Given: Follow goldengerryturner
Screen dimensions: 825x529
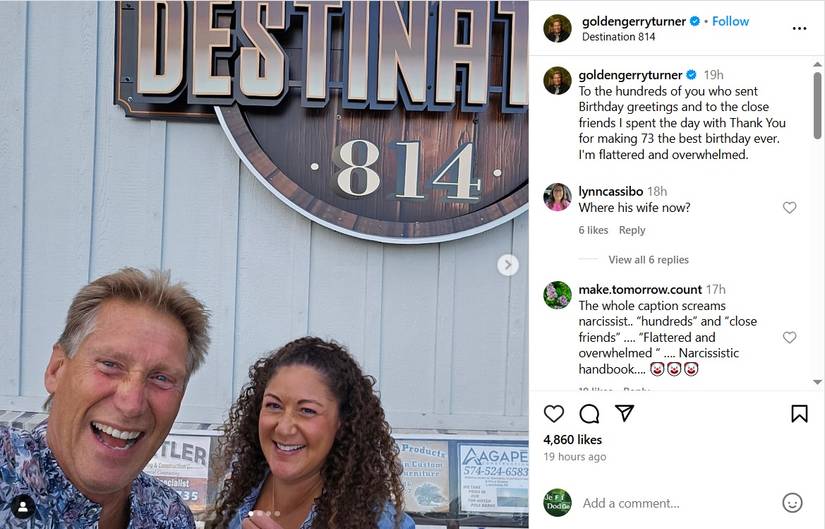Looking at the screenshot, I should [730, 22].
